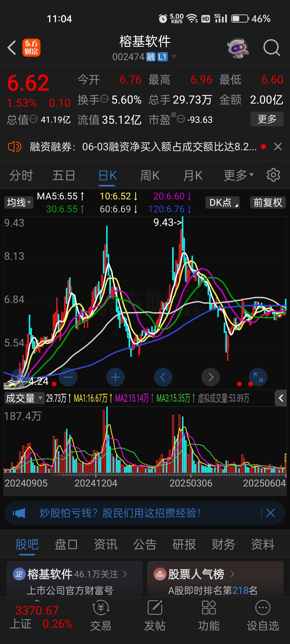Tap the 融 margin badge

151,57
